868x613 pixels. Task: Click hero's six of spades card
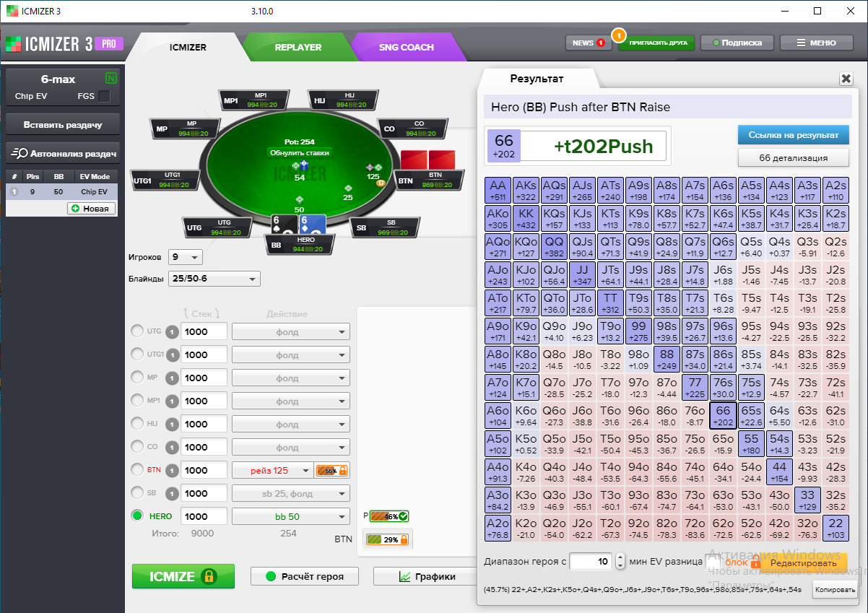(x=285, y=225)
